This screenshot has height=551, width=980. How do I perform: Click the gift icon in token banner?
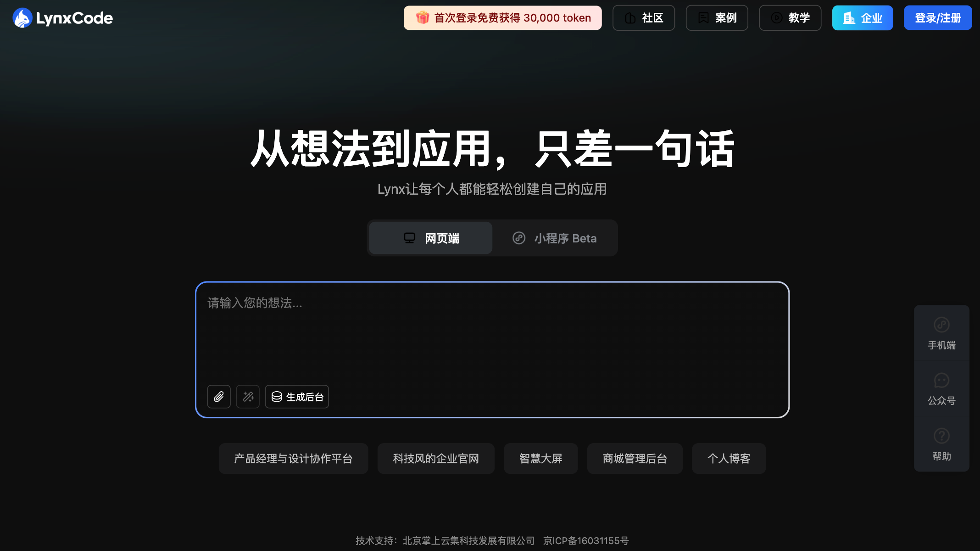click(422, 18)
